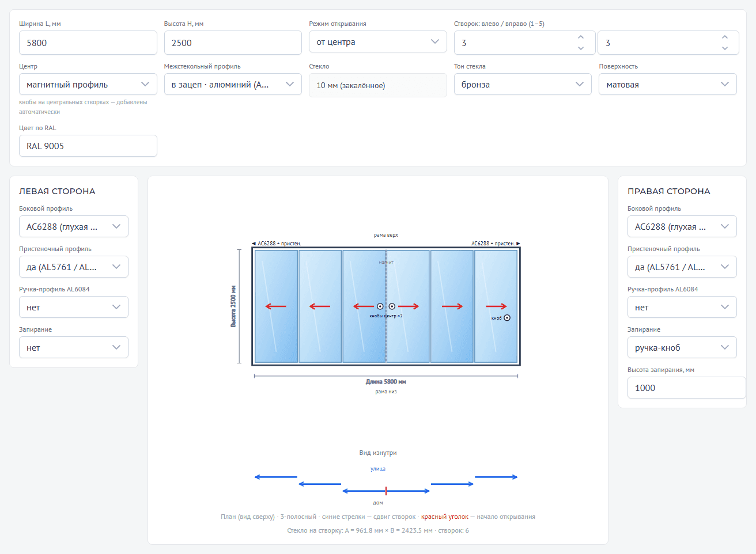
Task: Click the red arrow on second sash from left
Action: (320, 306)
